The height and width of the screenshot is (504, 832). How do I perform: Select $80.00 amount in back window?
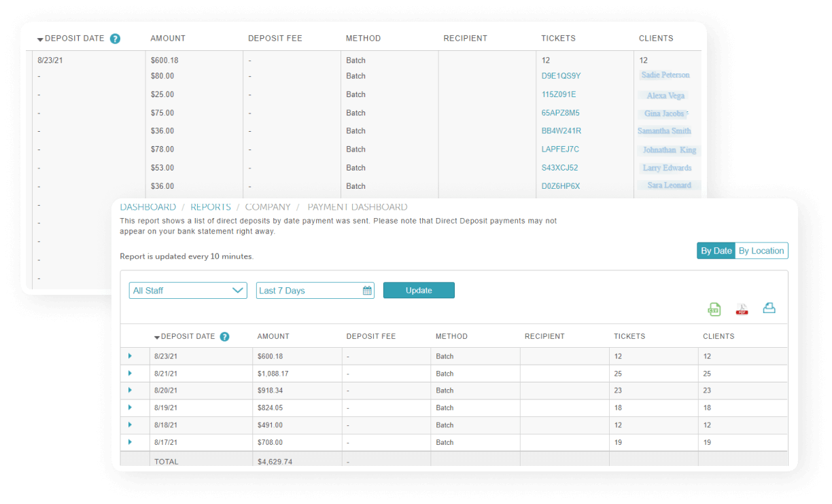point(162,76)
